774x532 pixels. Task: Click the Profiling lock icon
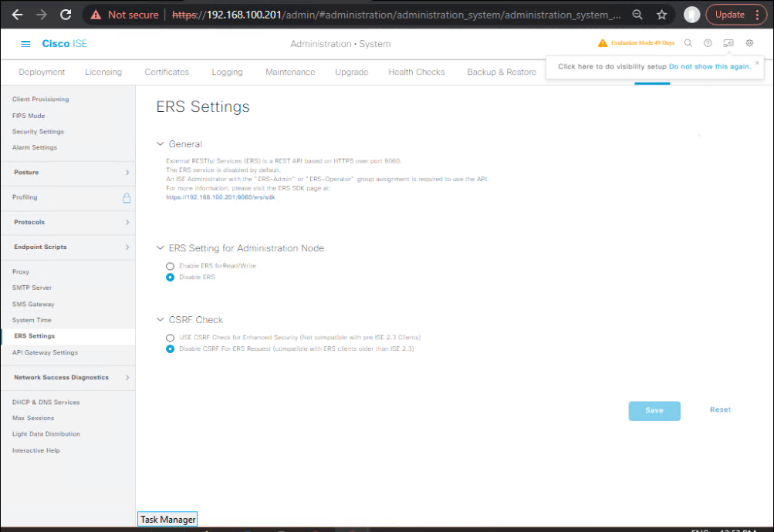click(127, 197)
